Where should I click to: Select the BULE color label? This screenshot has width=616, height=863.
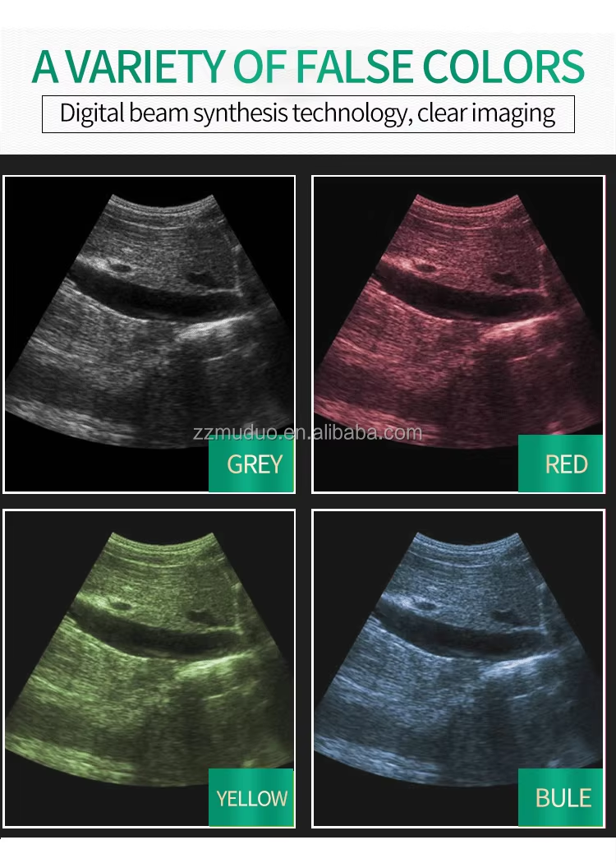click(x=560, y=797)
